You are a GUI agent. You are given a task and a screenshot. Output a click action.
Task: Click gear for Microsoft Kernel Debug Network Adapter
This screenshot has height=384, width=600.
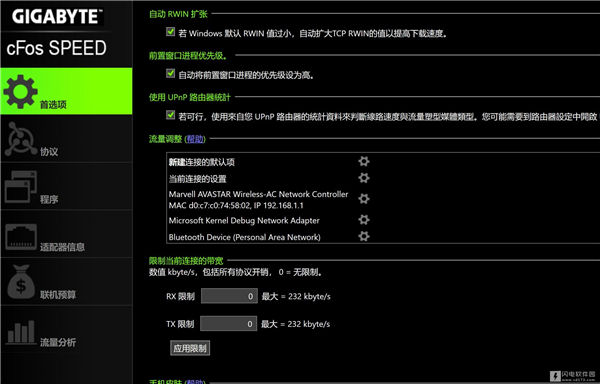[x=364, y=220]
